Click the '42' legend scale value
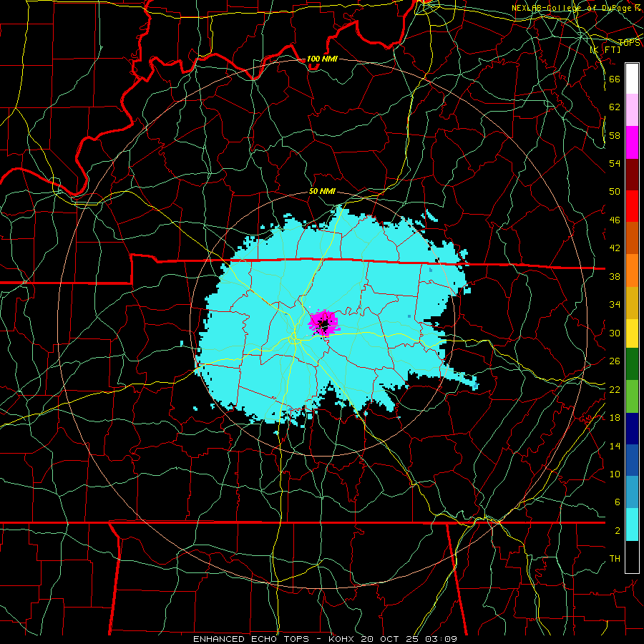The height and width of the screenshot is (644, 644). tap(615, 248)
